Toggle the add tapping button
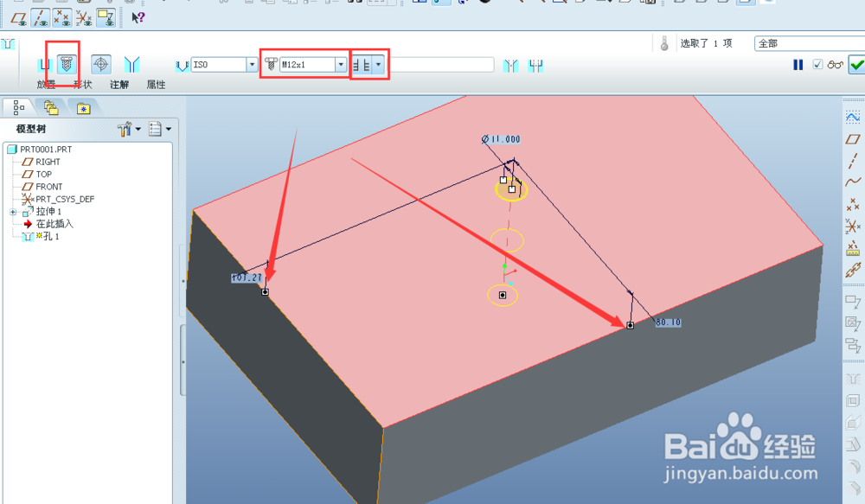The width and height of the screenshot is (865, 504). 100,65
